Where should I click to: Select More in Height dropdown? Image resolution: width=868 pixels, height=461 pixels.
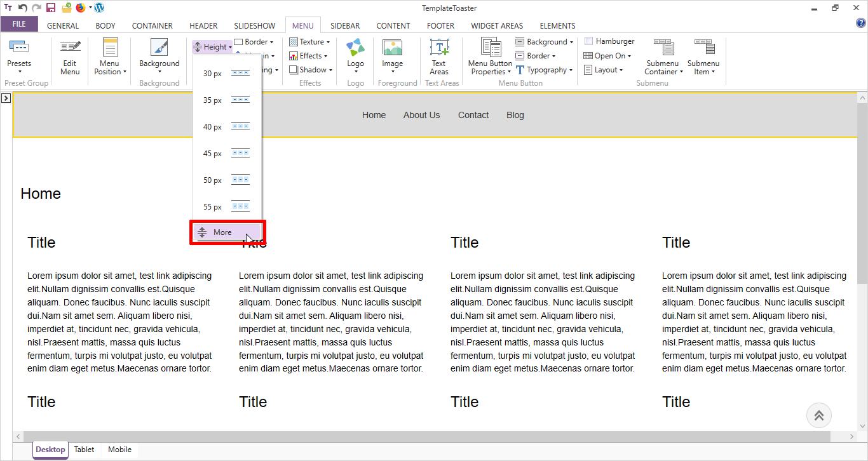click(222, 232)
